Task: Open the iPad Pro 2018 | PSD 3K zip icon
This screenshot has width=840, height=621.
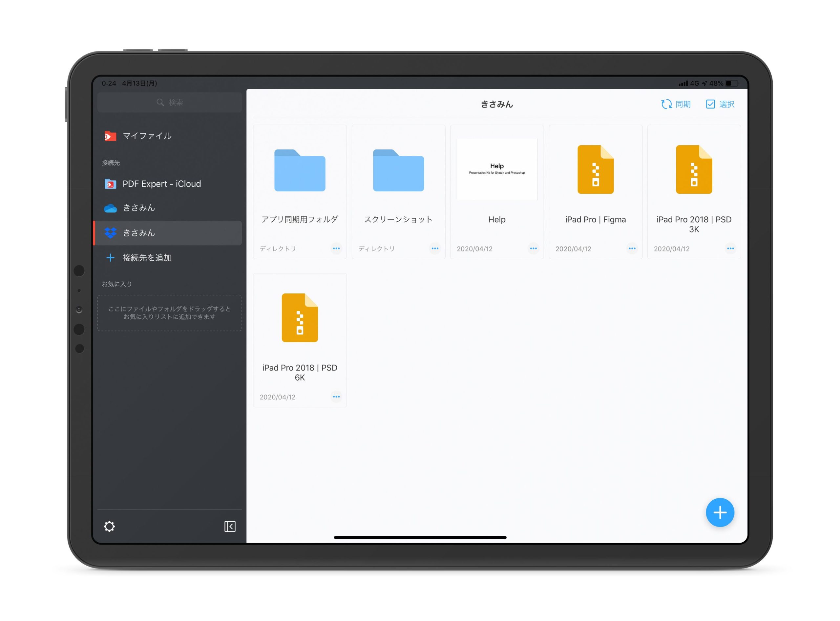Action: (x=694, y=170)
